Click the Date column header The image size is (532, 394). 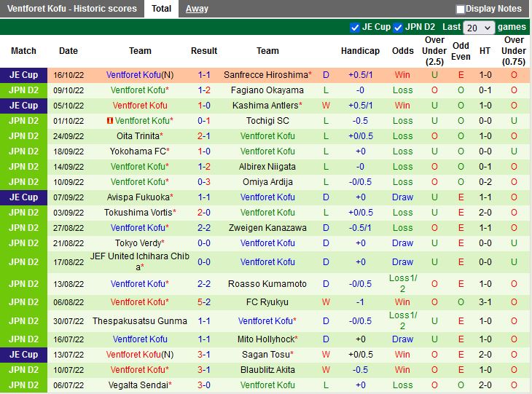coord(69,51)
